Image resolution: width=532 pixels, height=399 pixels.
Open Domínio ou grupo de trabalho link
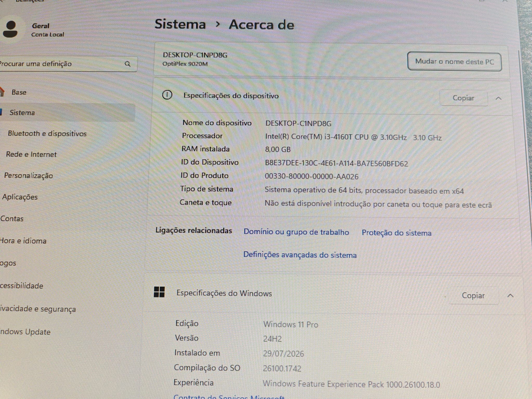(x=296, y=232)
